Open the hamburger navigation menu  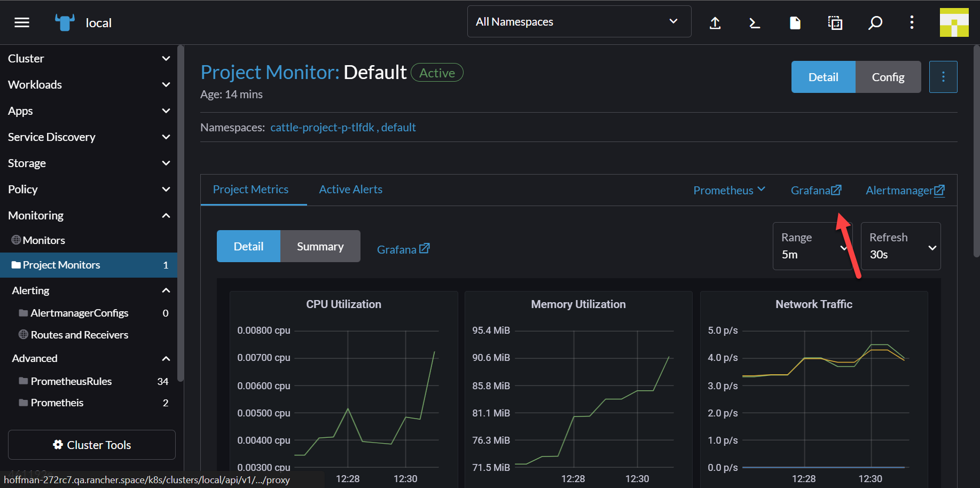click(x=21, y=22)
